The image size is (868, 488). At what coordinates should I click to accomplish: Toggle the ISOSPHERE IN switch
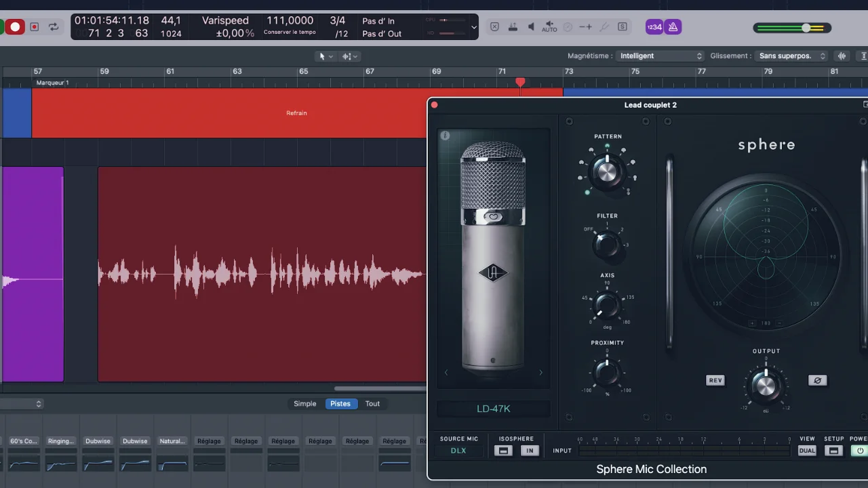point(530,451)
